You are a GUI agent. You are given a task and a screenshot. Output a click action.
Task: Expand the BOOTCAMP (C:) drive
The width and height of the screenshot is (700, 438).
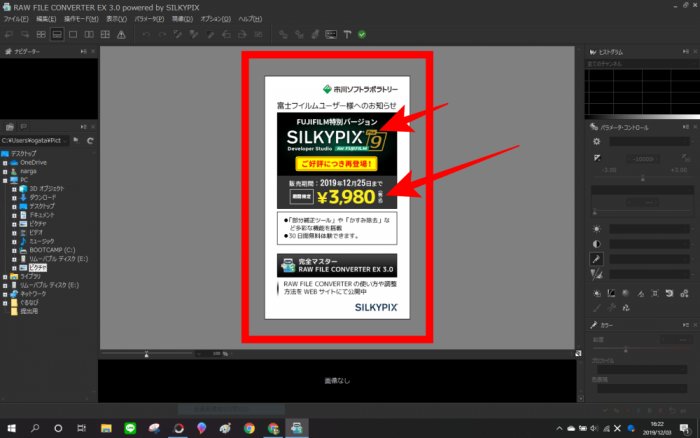click(14, 250)
